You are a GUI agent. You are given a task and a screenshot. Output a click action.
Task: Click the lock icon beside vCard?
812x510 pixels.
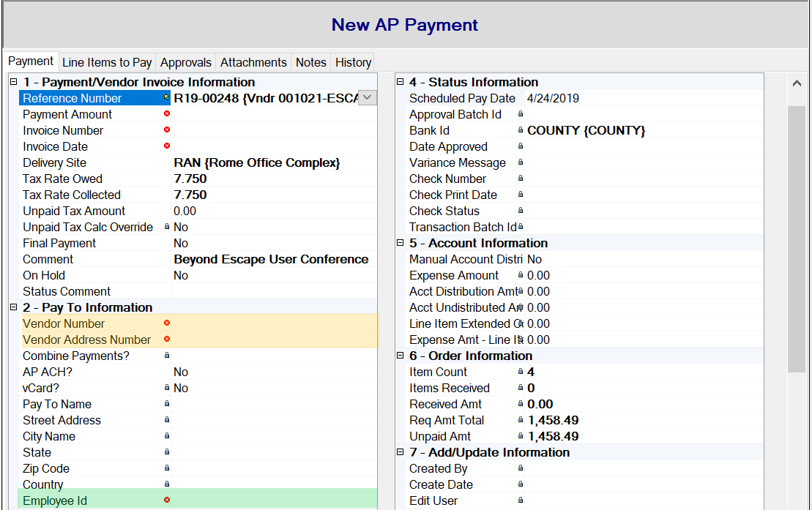tap(167, 387)
